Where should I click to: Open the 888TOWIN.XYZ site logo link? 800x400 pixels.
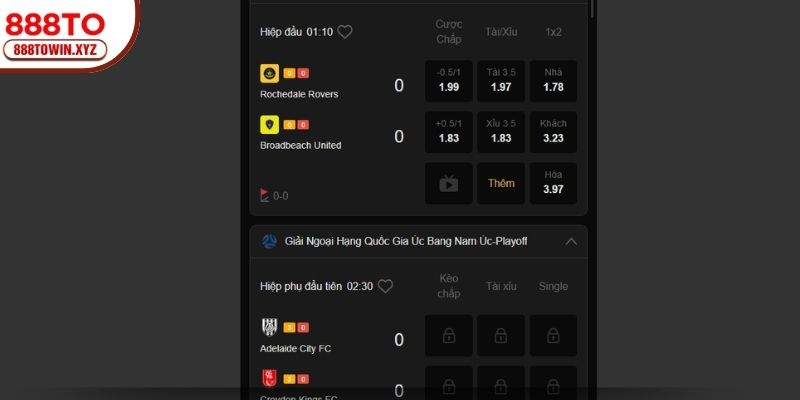(x=55, y=51)
